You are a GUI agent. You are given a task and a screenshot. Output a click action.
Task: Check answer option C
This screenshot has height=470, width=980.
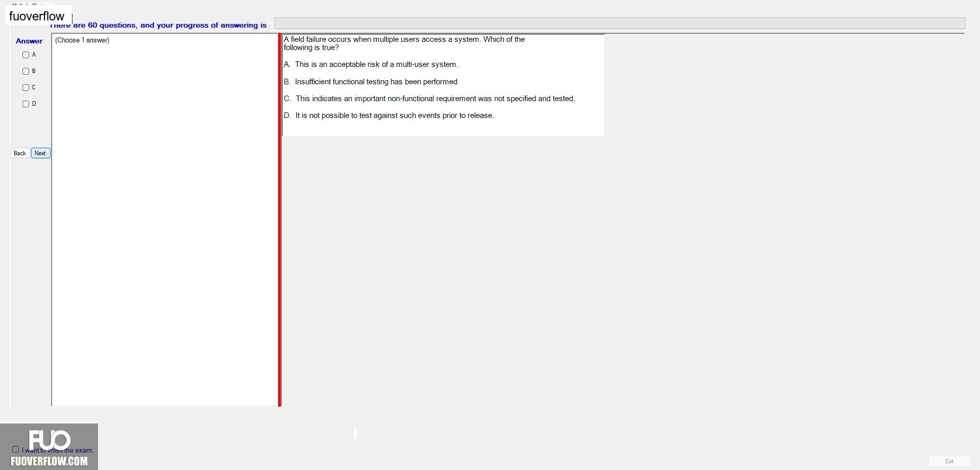click(x=26, y=88)
